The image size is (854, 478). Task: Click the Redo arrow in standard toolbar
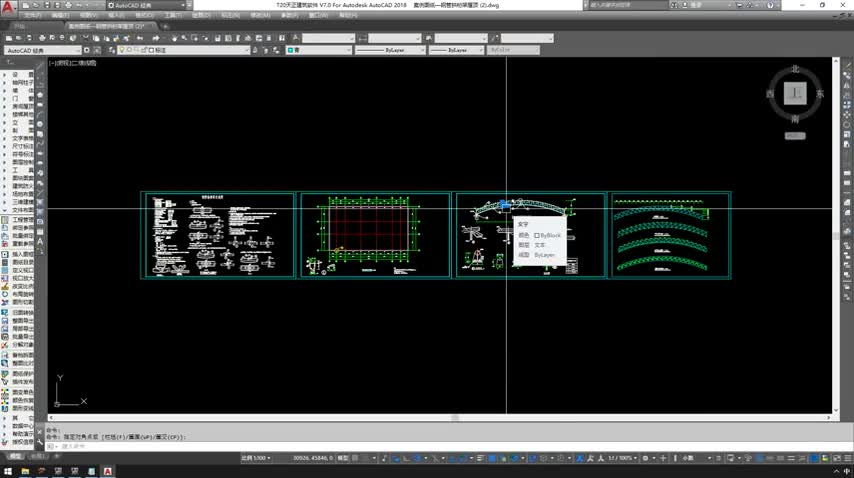click(156, 38)
